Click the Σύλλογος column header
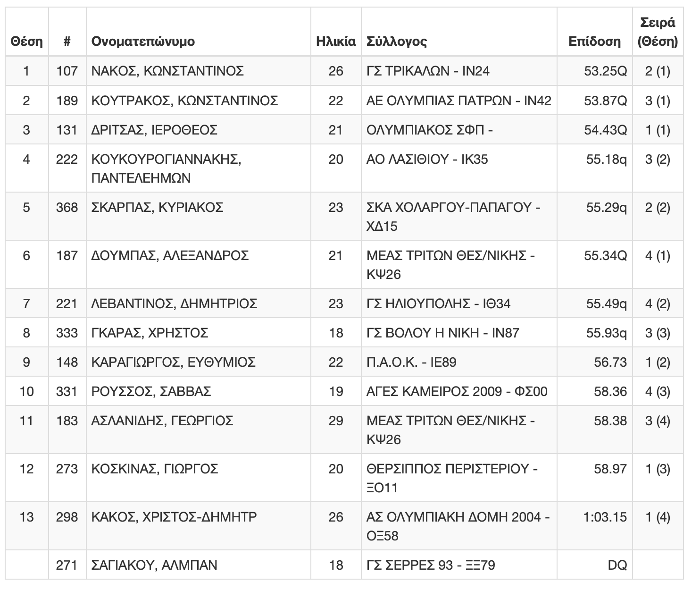 point(397,42)
